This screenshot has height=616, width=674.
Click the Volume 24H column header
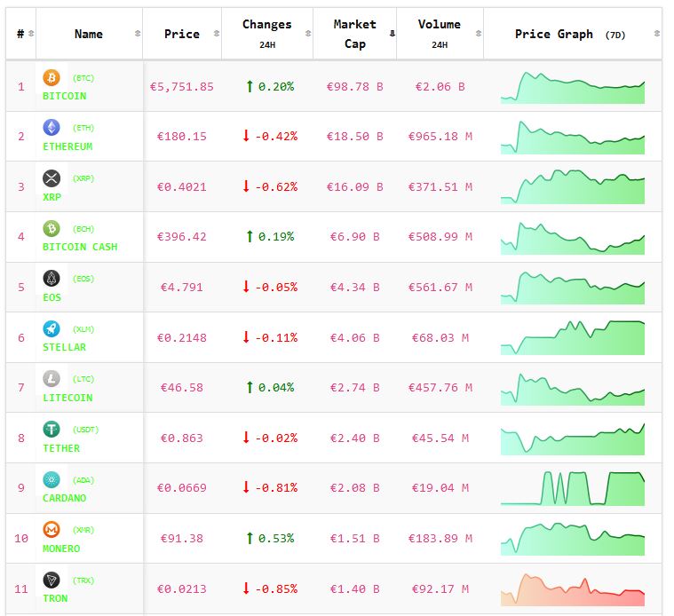(x=439, y=34)
